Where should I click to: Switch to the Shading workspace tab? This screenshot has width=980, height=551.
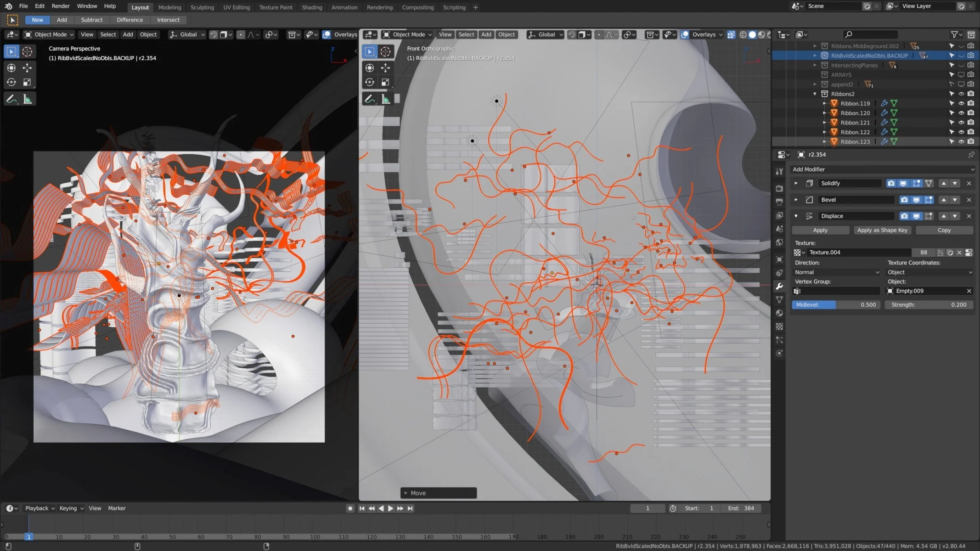pyautogui.click(x=312, y=7)
